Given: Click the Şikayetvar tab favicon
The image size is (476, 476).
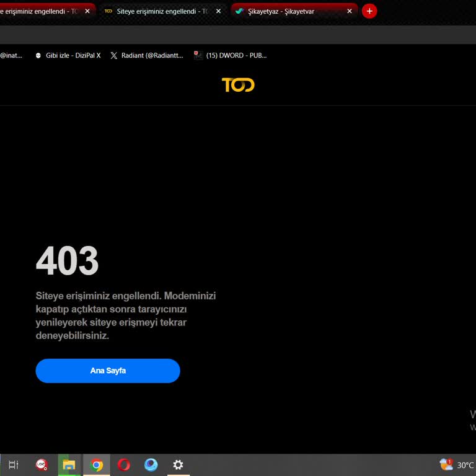Looking at the screenshot, I should point(239,11).
